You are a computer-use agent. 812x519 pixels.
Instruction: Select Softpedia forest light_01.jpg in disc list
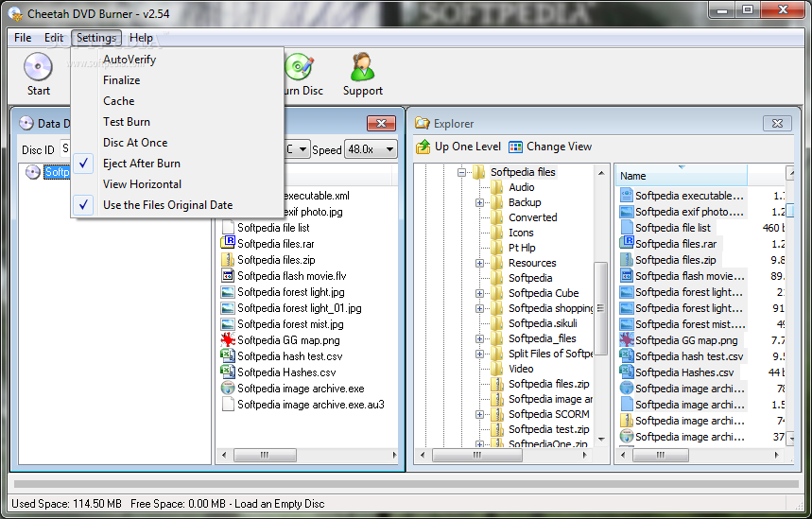pyautogui.click(x=300, y=308)
